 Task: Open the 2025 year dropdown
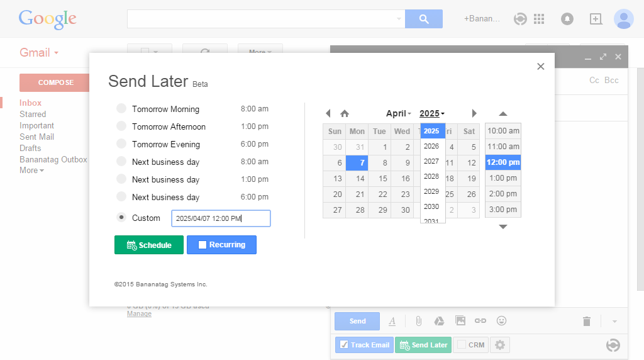(432, 113)
